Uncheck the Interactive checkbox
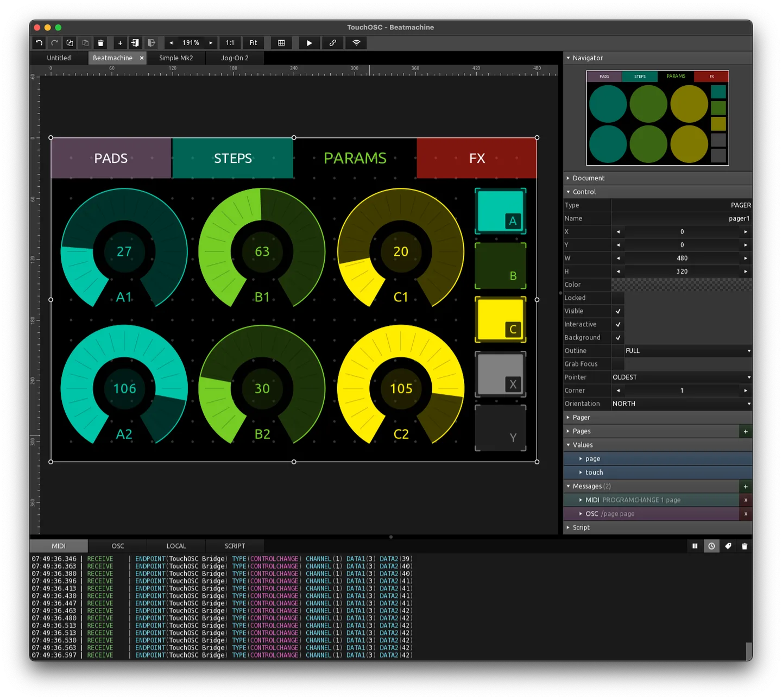Viewport: 782px width, 700px height. click(618, 325)
